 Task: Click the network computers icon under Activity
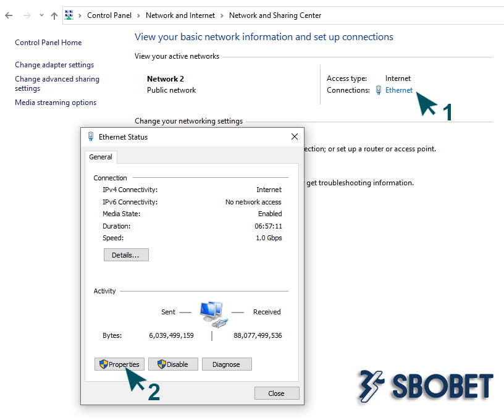pyautogui.click(x=212, y=314)
